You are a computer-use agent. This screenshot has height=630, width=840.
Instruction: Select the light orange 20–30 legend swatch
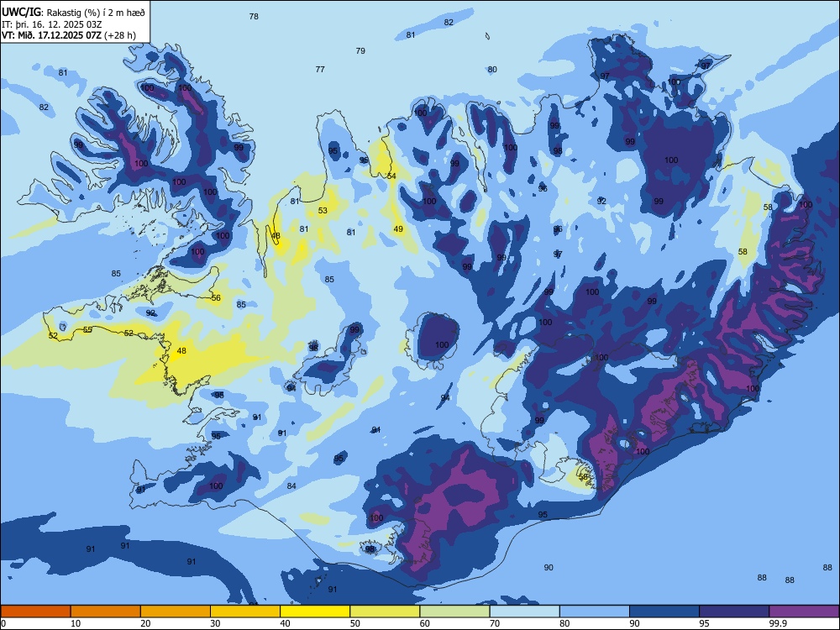coord(176,612)
